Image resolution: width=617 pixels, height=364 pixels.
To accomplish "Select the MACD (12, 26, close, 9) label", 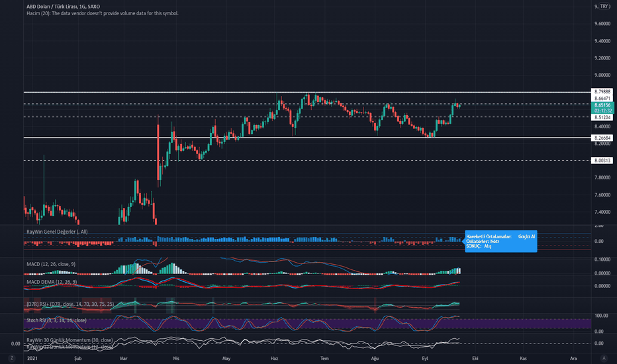I will 51,264.
